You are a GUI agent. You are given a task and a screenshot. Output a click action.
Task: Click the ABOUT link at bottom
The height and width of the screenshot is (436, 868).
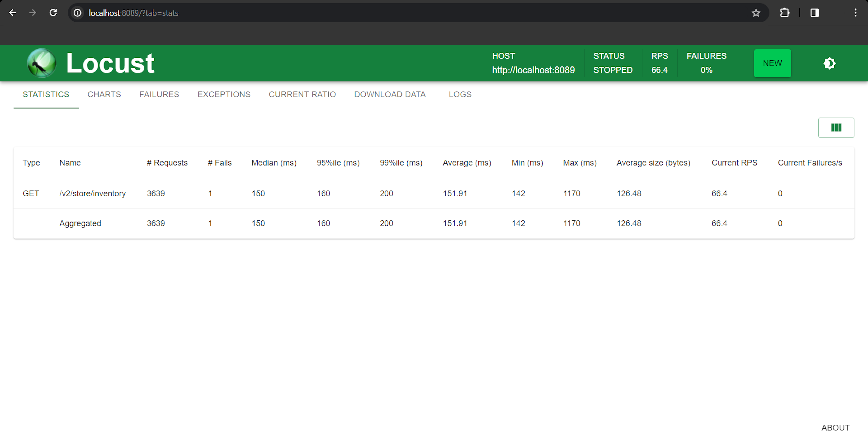pos(835,428)
